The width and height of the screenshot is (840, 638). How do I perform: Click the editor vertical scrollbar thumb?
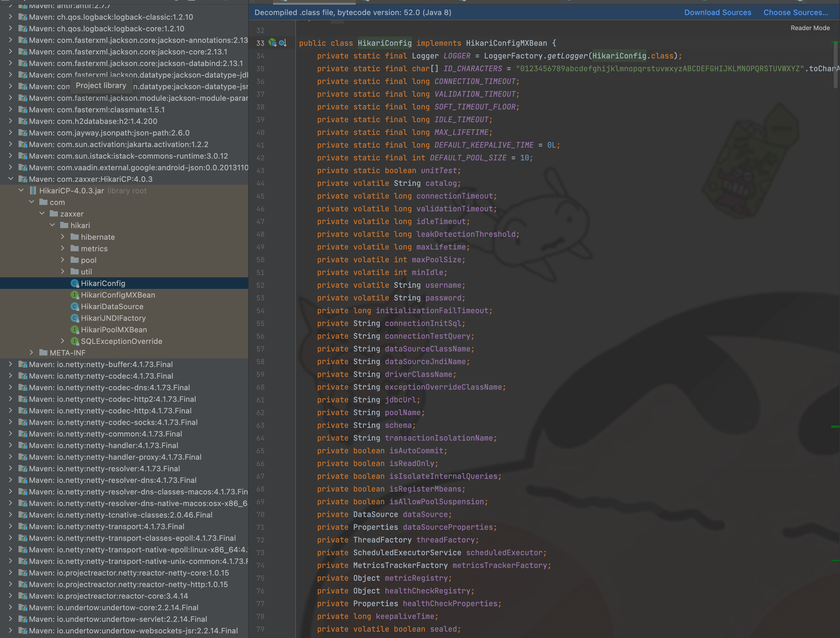835,65
